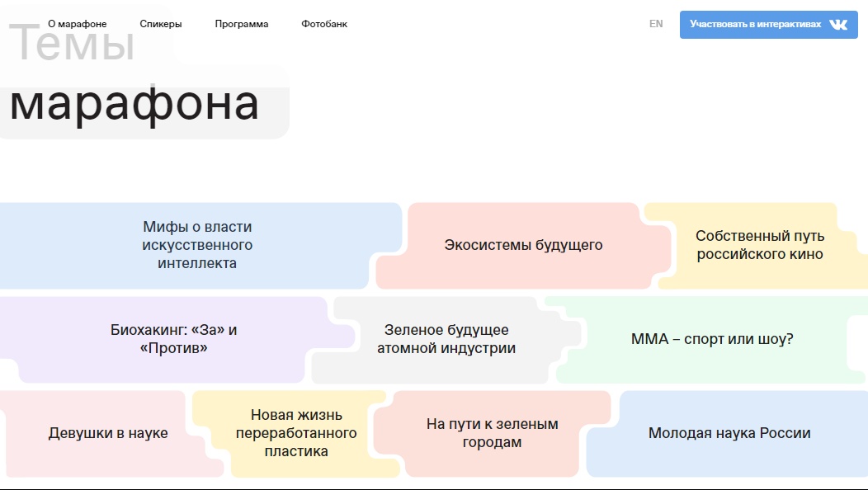Select «ММА – спорт или шоу?» topic

(711, 339)
